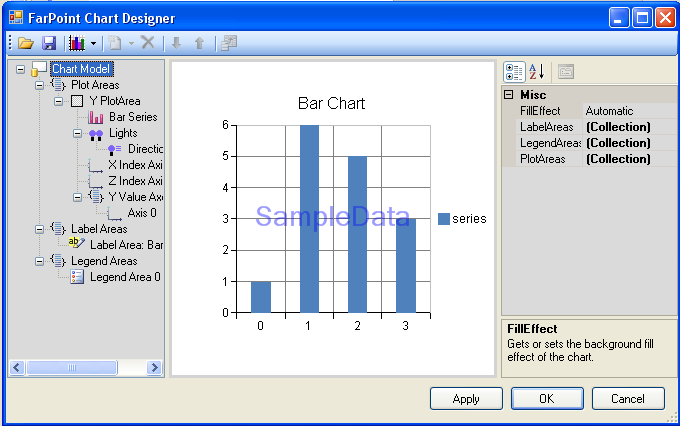Viewport: 680px width, 426px height.
Task: Click PlotAreas (Collection) value
Action: point(618,159)
